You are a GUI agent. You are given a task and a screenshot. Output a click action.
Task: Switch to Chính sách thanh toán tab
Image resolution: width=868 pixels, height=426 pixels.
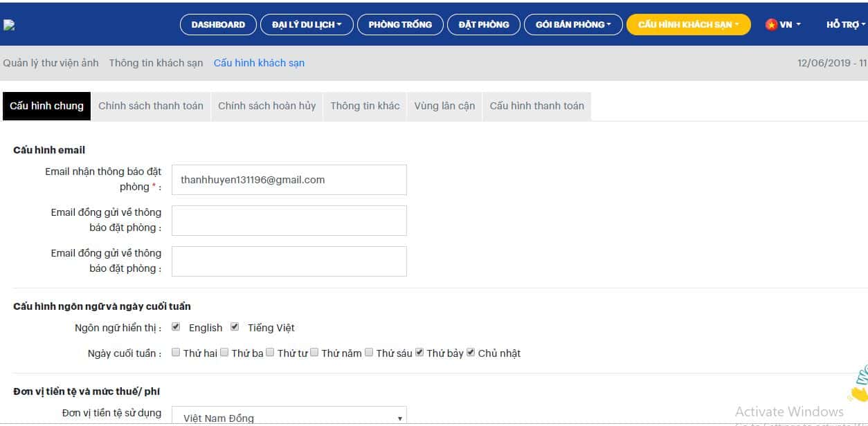coord(151,106)
